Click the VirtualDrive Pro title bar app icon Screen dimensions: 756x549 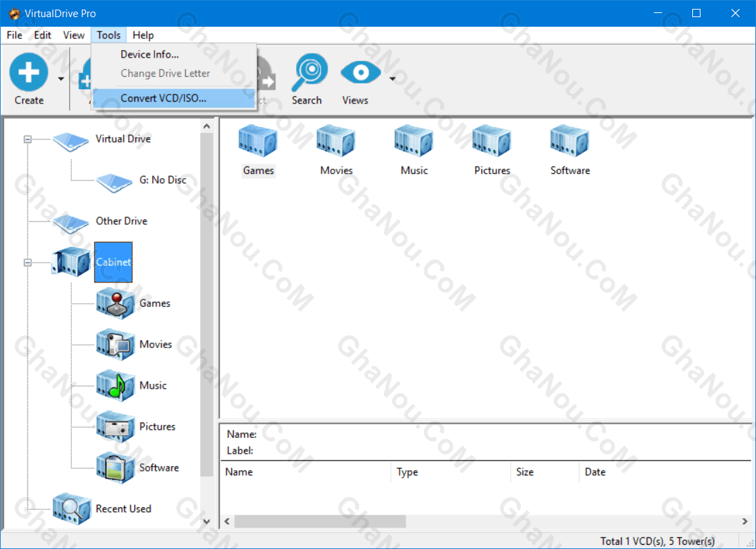pyautogui.click(x=14, y=14)
